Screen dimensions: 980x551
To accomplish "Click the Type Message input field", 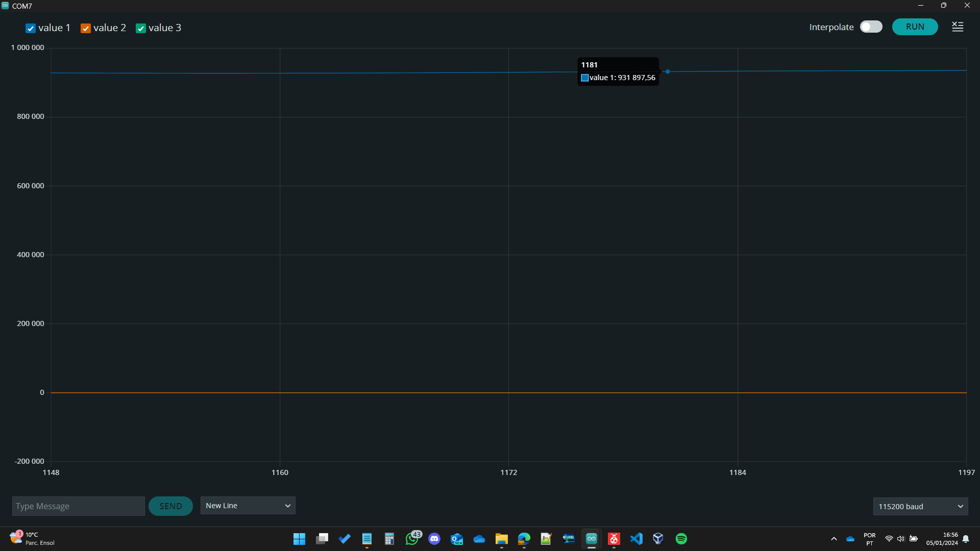I will click(78, 506).
